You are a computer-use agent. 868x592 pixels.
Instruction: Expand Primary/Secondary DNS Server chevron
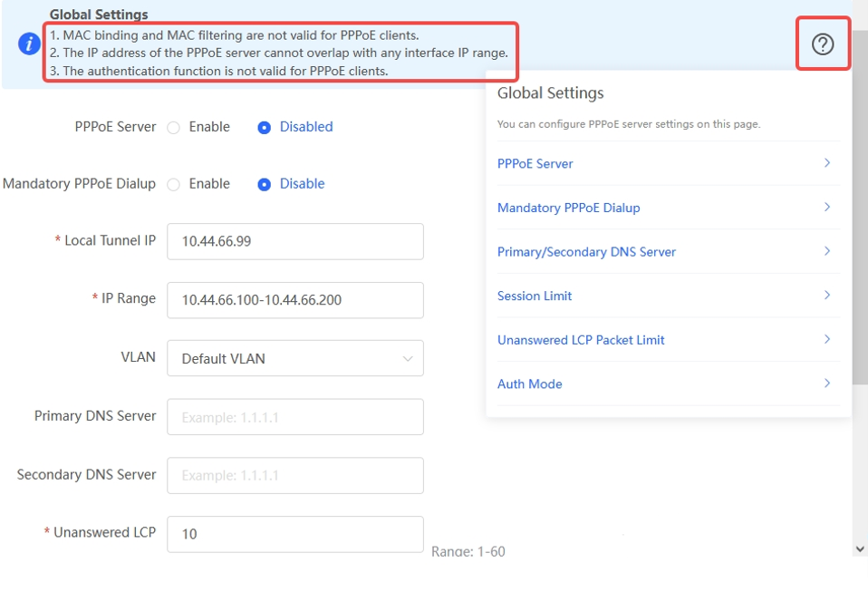[x=826, y=251]
